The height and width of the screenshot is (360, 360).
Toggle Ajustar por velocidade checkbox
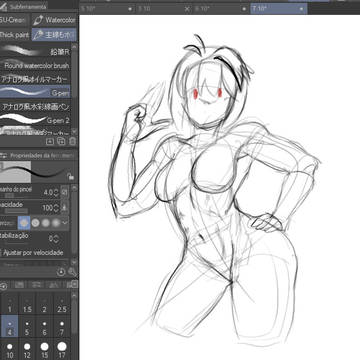point(1,253)
